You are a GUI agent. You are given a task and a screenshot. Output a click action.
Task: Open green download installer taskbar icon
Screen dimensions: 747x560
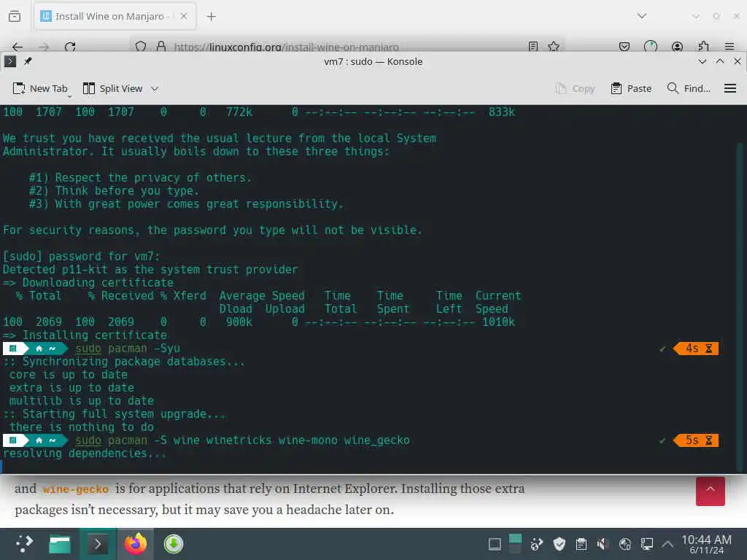click(x=174, y=544)
